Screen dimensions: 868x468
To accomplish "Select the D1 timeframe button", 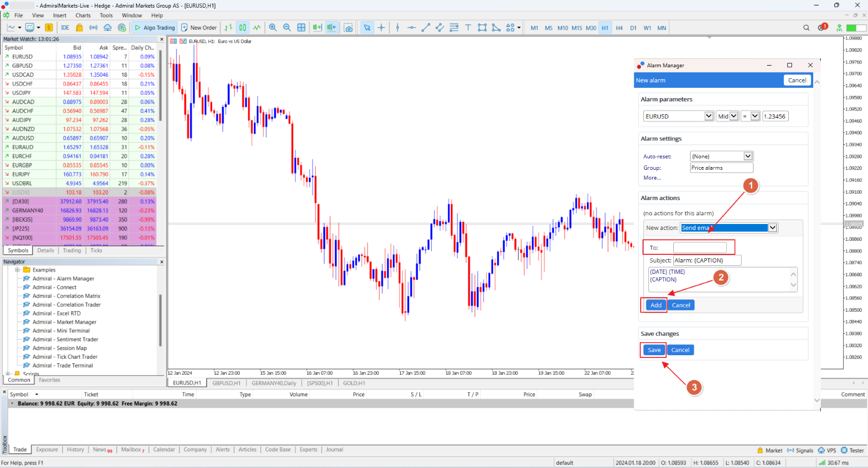I will click(633, 28).
